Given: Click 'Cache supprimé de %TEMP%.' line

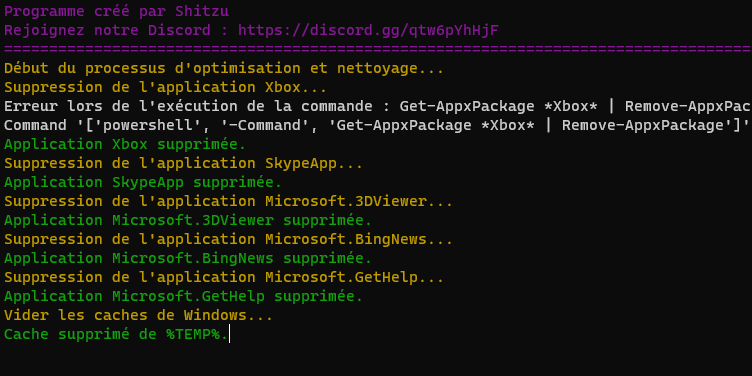Looking at the screenshot, I should click(x=116, y=334).
